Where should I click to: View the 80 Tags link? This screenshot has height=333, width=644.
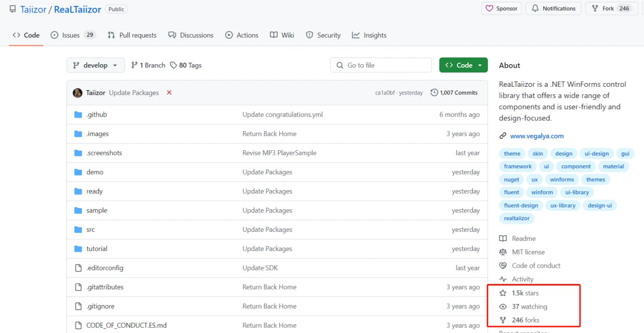[186, 65]
